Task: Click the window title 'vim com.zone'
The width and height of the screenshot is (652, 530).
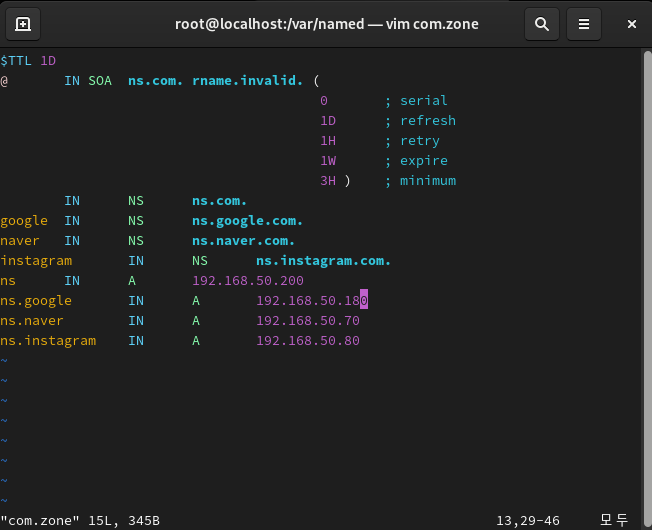Action: [432, 24]
